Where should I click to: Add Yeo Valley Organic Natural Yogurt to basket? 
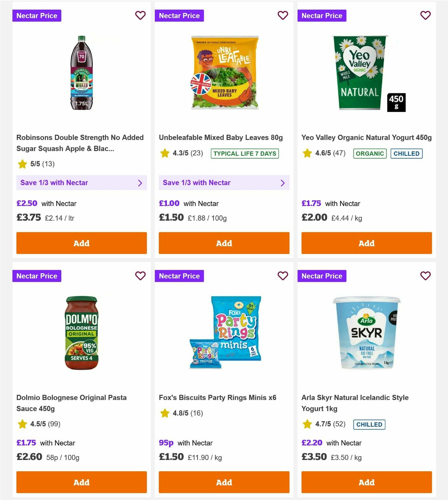tap(366, 243)
